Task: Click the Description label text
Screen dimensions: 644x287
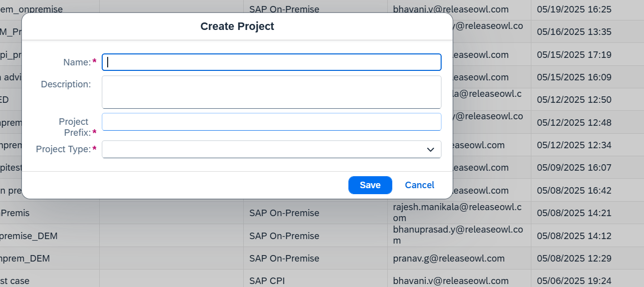Action: click(x=66, y=84)
